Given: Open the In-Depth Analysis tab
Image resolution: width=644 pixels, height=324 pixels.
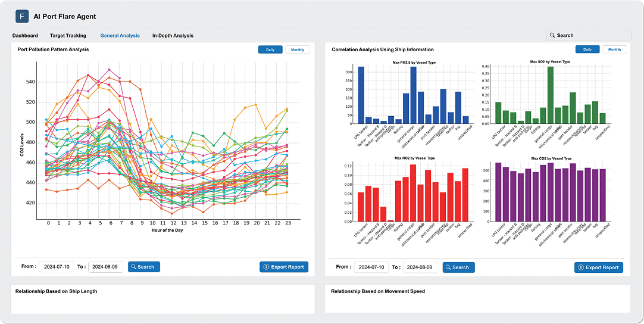Looking at the screenshot, I should (x=173, y=36).
